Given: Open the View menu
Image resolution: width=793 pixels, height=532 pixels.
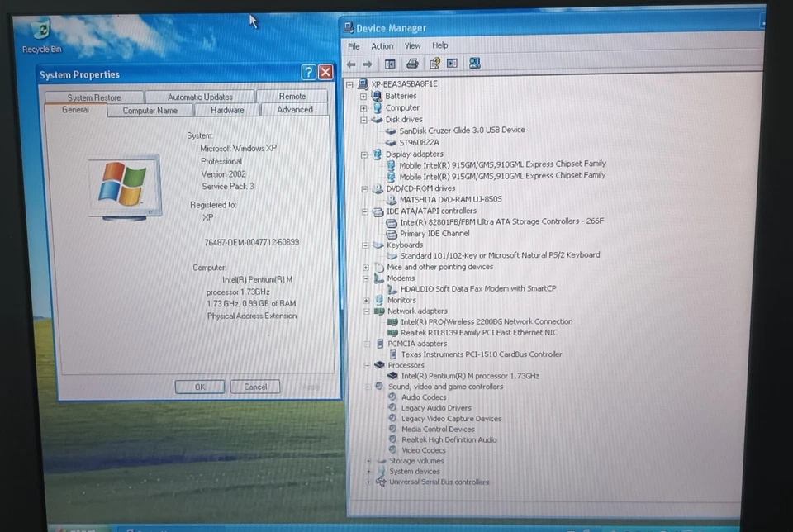Looking at the screenshot, I should tap(412, 45).
